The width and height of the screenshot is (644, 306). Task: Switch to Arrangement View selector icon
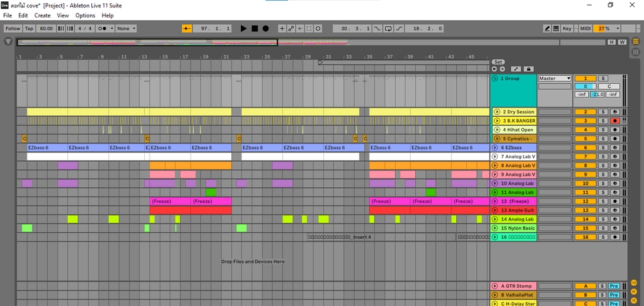[x=636, y=42]
